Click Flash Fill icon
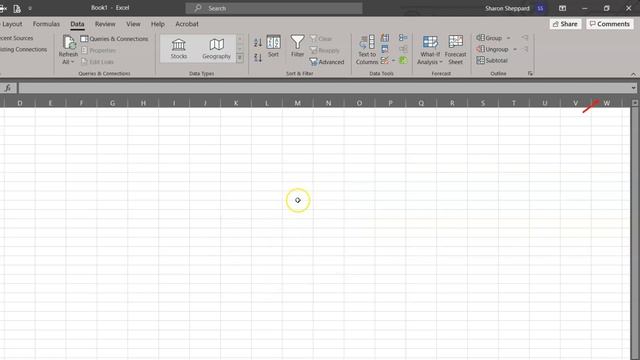 (384, 38)
